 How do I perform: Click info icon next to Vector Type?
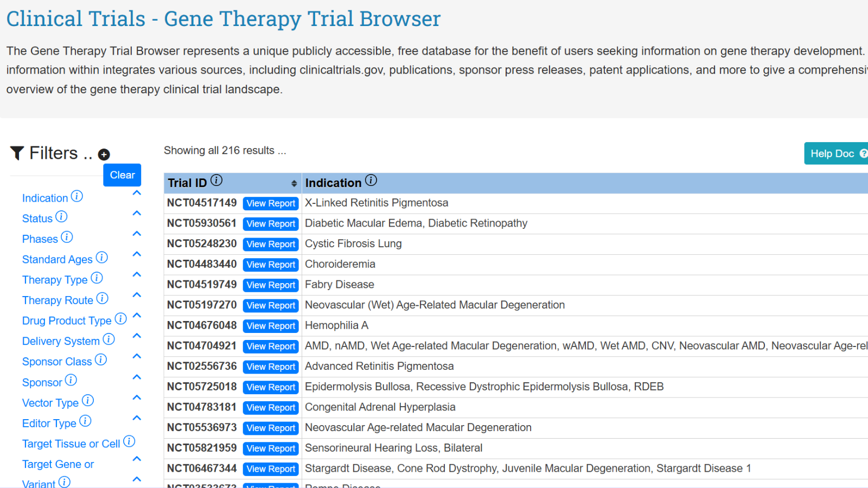(88, 401)
